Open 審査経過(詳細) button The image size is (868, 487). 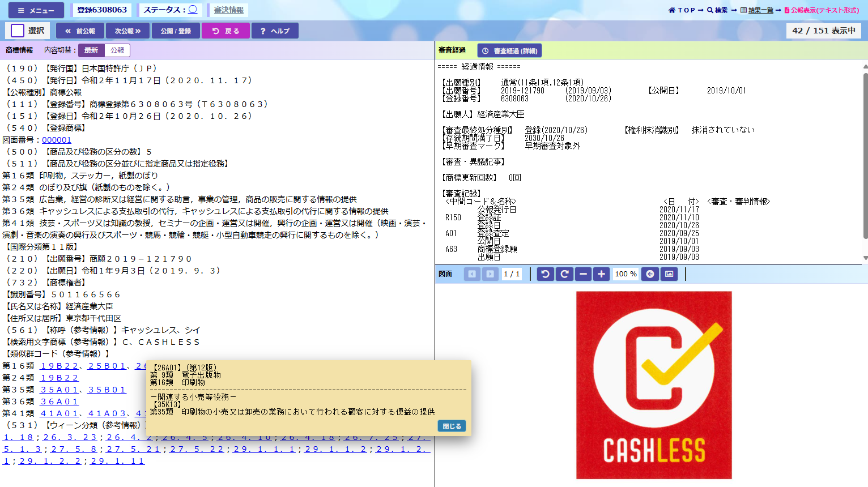(x=509, y=50)
